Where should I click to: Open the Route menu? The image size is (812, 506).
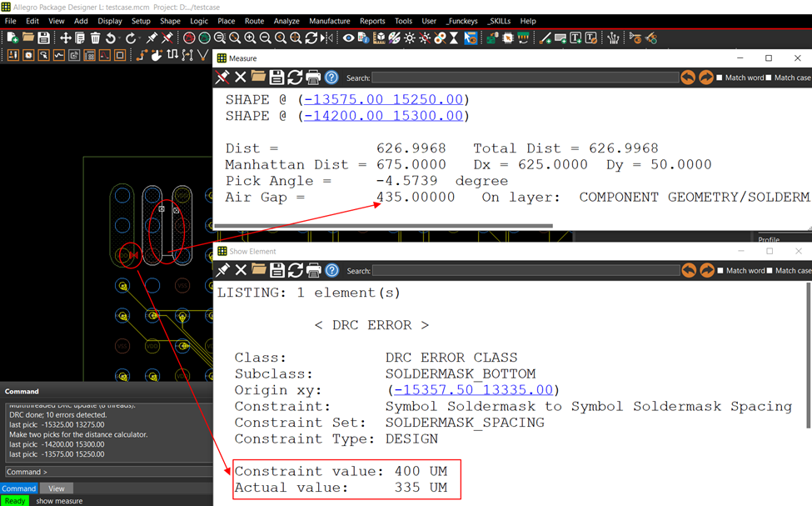click(x=254, y=21)
